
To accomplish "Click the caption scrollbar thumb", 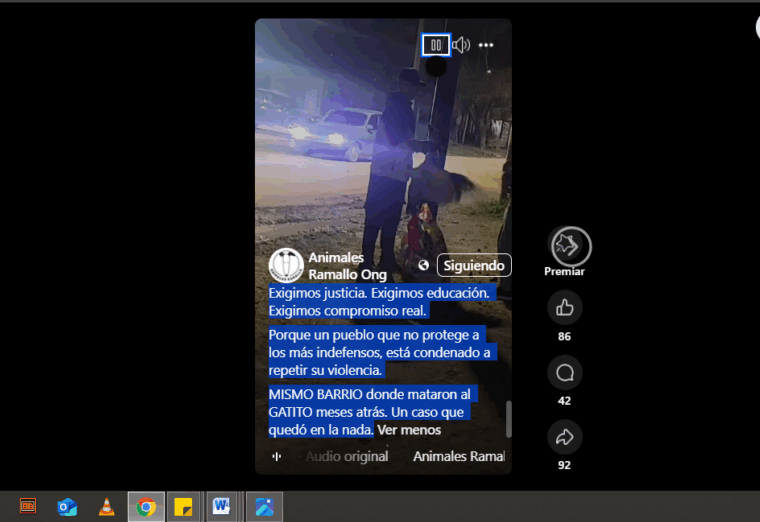I will point(508,419).
